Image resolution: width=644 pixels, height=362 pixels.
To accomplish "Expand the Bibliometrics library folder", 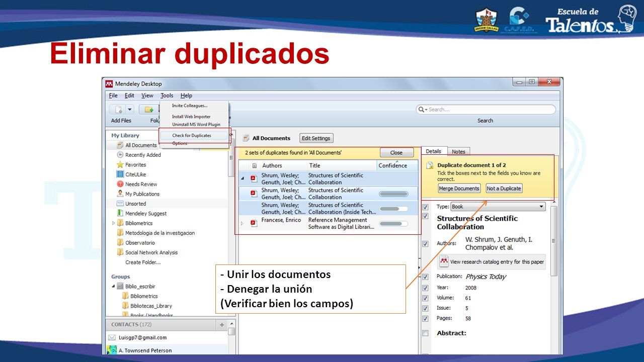I will [114, 223].
